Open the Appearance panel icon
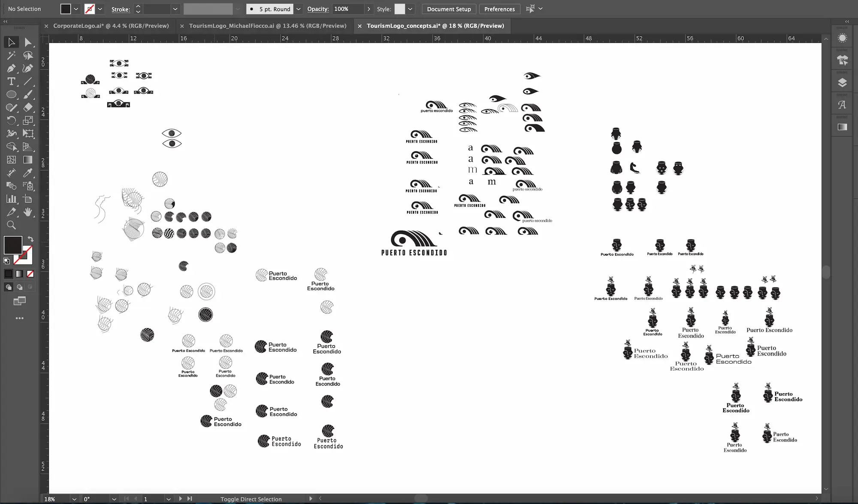 tap(843, 38)
